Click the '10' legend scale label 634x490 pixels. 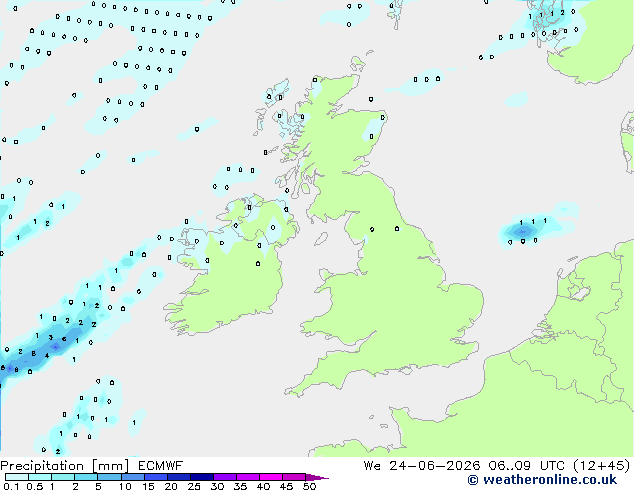[x=125, y=486]
